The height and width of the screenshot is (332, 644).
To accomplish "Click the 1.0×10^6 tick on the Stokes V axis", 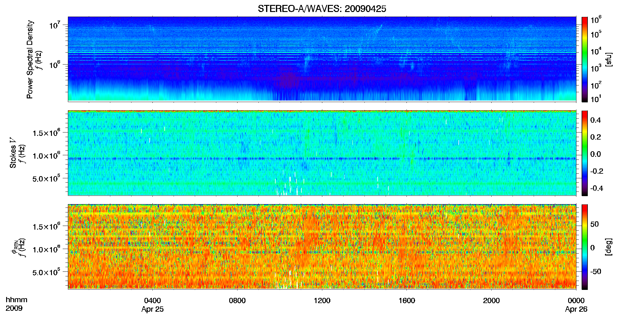I will [46, 156].
